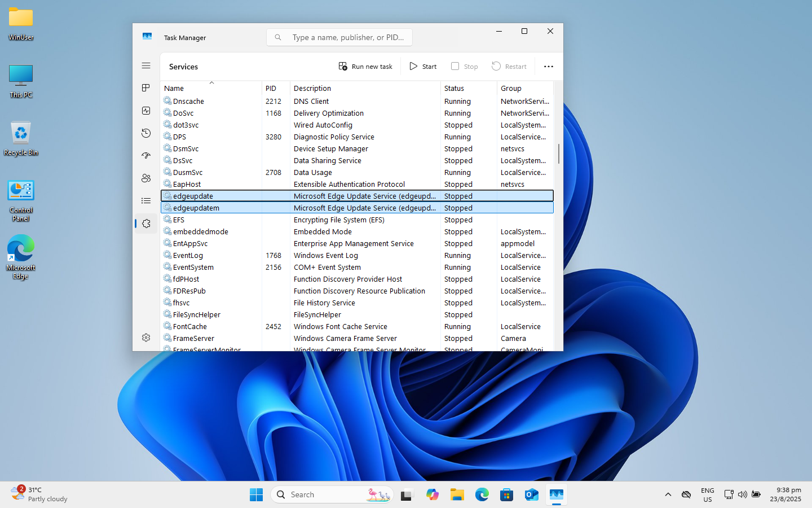Select the edgeupdatem service row
Image resolution: width=812 pixels, height=508 pixels.
pyautogui.click(x=357, y=208)
